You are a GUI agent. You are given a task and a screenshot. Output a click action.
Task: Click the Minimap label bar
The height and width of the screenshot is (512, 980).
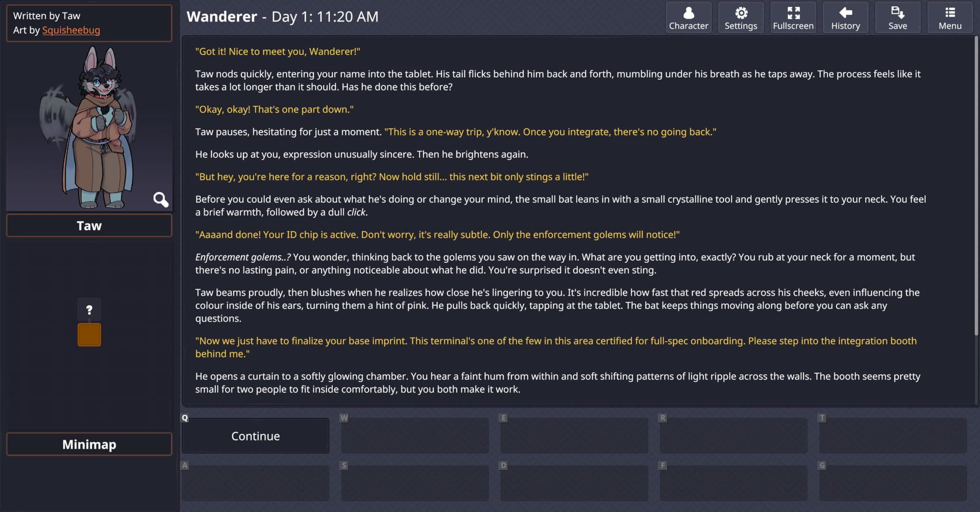point(89,444)
